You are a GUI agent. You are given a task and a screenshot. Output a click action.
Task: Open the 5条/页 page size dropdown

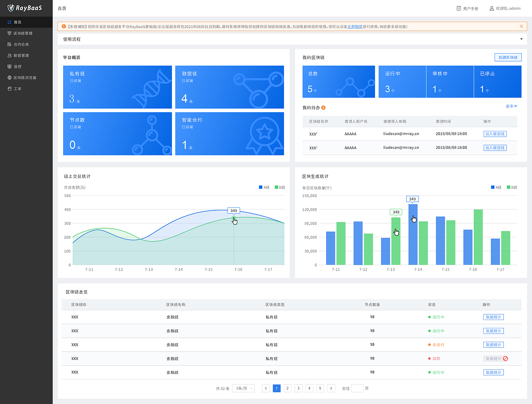click(244, 388)
